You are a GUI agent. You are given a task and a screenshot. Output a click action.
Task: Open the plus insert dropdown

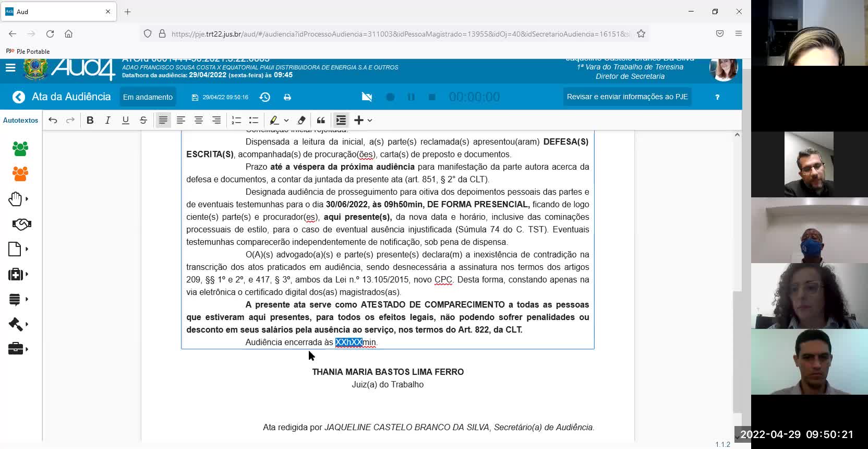coord(363,120)
